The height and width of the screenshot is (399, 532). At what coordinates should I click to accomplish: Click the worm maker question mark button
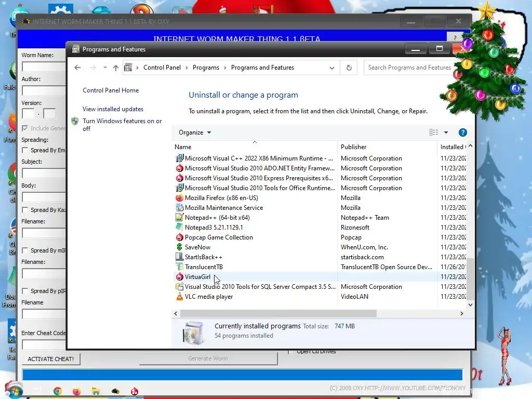coord(455,37)
